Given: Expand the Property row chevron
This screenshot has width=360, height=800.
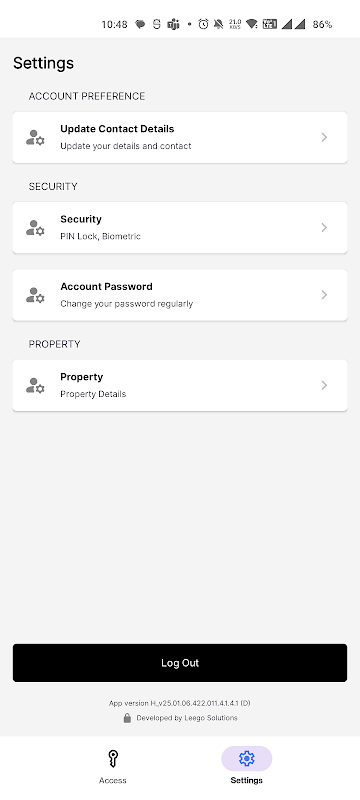Looking at the screenshot, I should point(324,385).
